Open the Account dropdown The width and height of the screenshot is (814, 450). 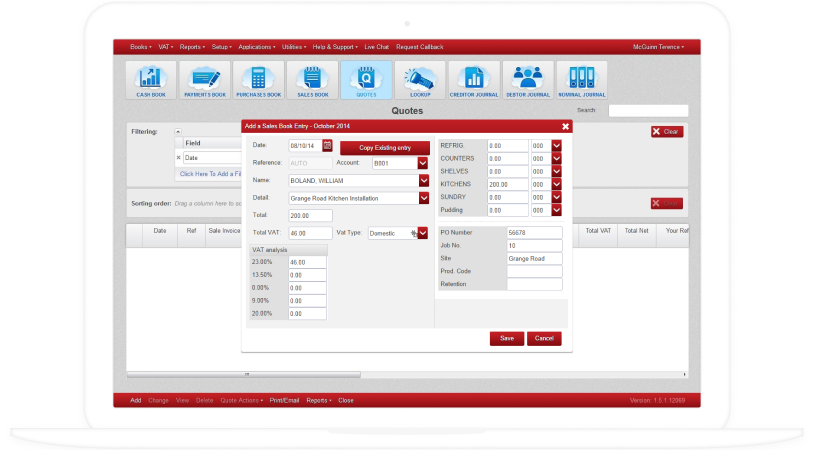coord(423,163)
